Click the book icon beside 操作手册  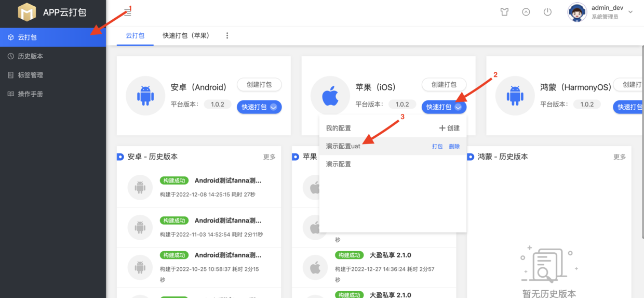11,94
